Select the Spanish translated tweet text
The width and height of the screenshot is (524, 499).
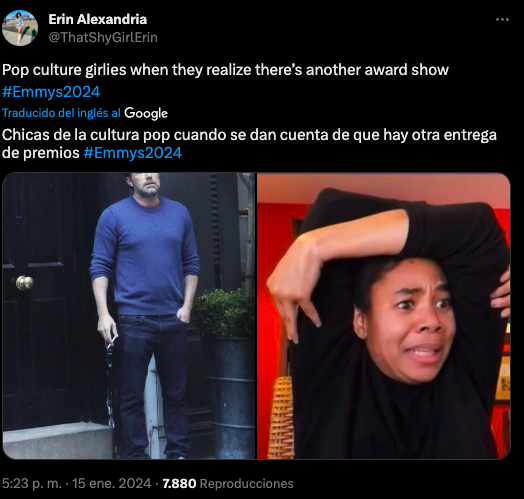click(x=249, y=144)
